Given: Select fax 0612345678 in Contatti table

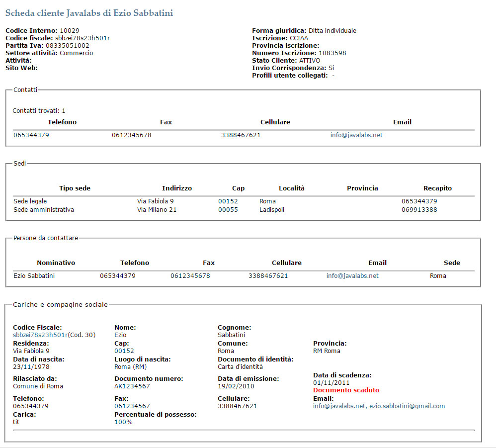Looking at the screenshot, I should pyautogui.click(x=132, y=135).
